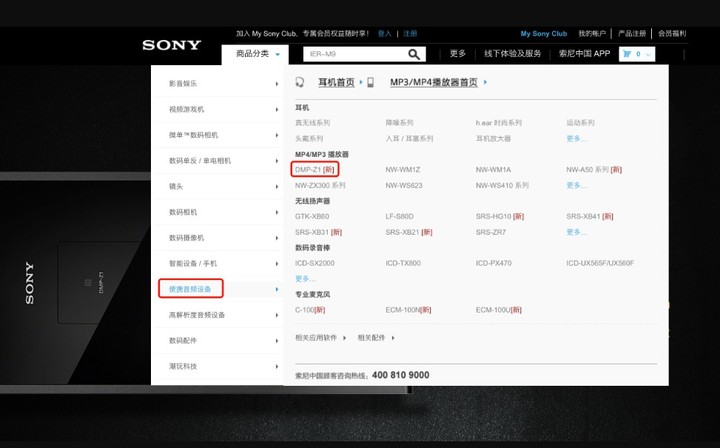Expand 微单数码相机 category arrow

coord(277,135)
